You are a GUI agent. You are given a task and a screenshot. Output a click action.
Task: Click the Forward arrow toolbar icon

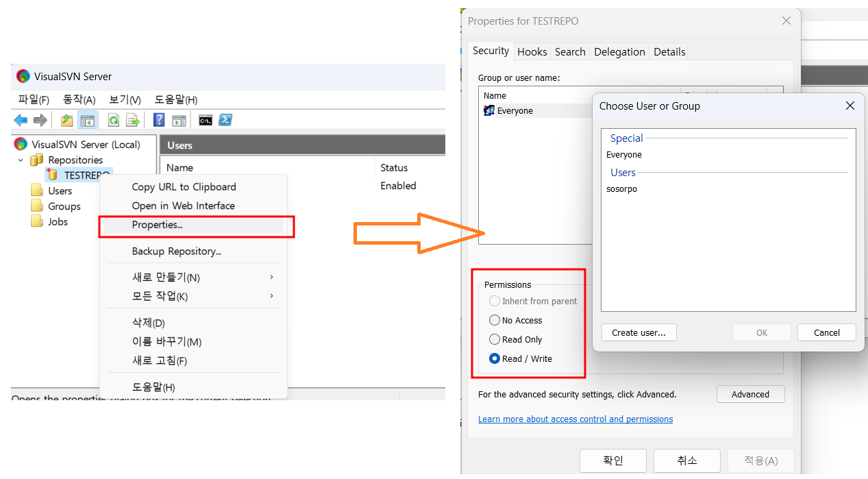[40, 121]
